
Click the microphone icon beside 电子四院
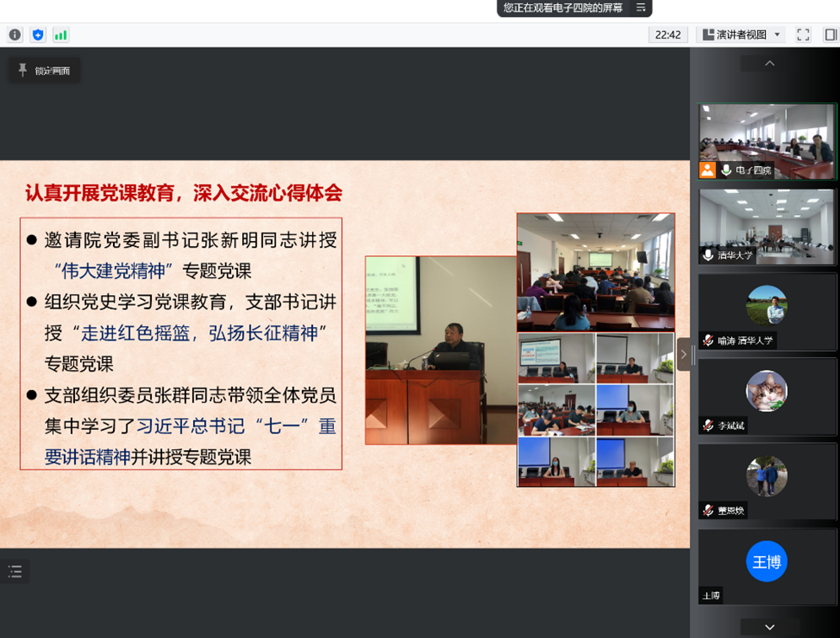(726, 170)
